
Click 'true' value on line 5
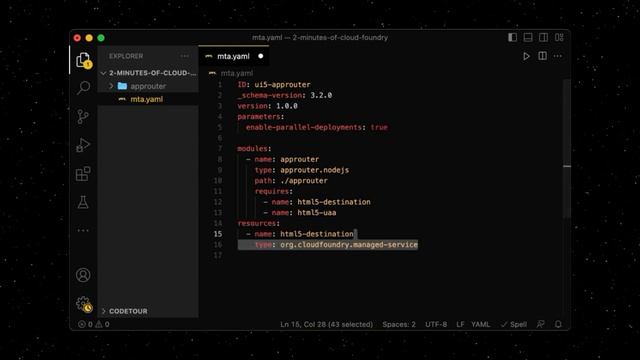(x=379, y=127)
